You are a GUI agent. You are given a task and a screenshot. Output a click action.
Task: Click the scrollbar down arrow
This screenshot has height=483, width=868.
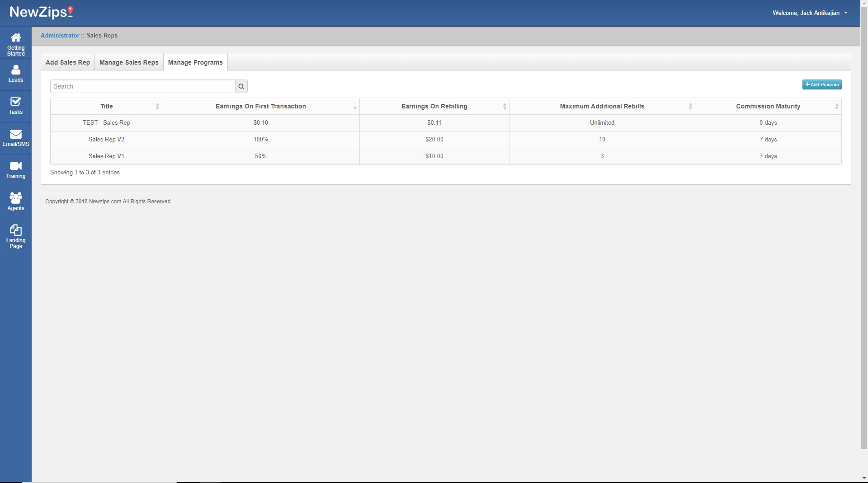[864, 478]
